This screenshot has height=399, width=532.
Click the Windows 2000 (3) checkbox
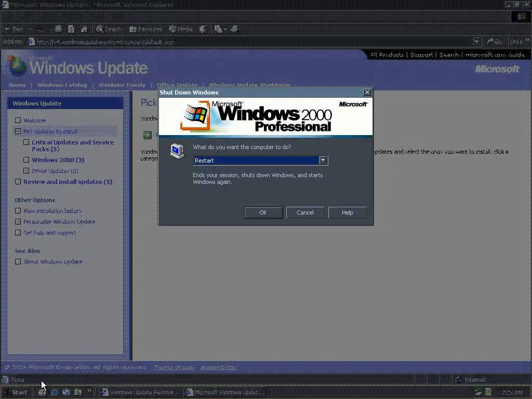click(x=26, y=160)
